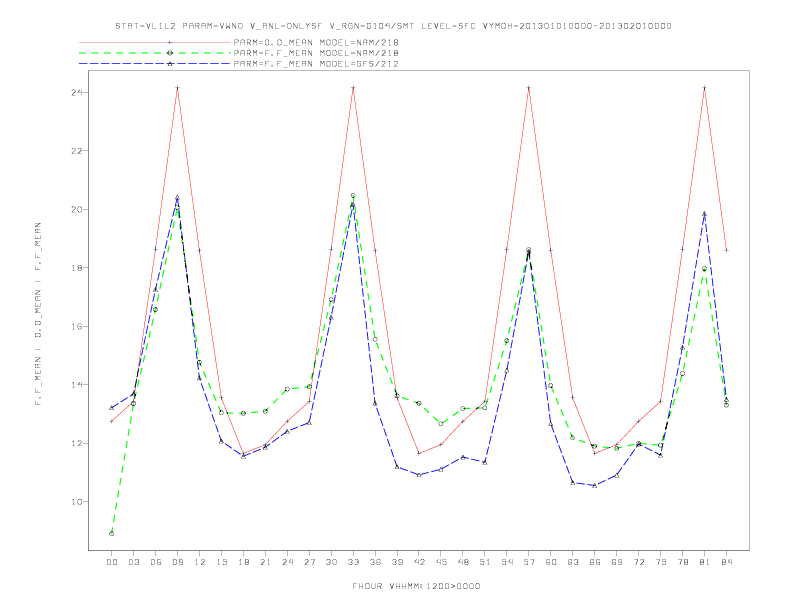The height and width of the screenshot is (612, 792).
Task: Click x-axis tick label 60
Action: click(551, 562)
